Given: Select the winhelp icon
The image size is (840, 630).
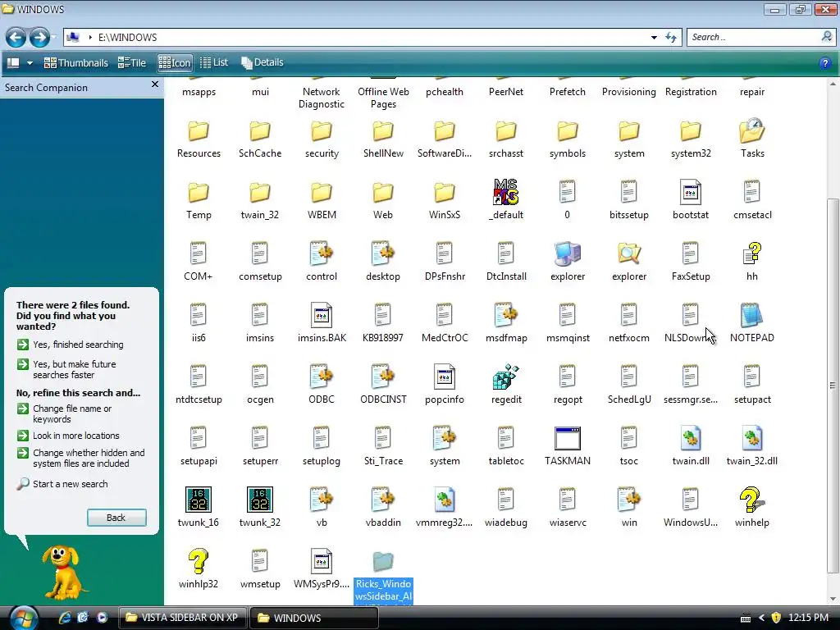Looking at the screenshot, I should click(x=751, y=500).
